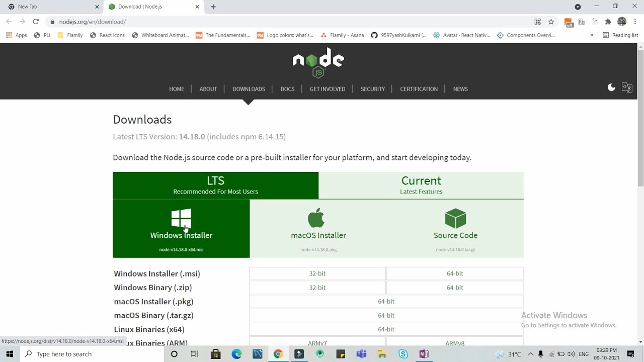
Task: Open OneNote from taskbar
Action: (424, 354)
